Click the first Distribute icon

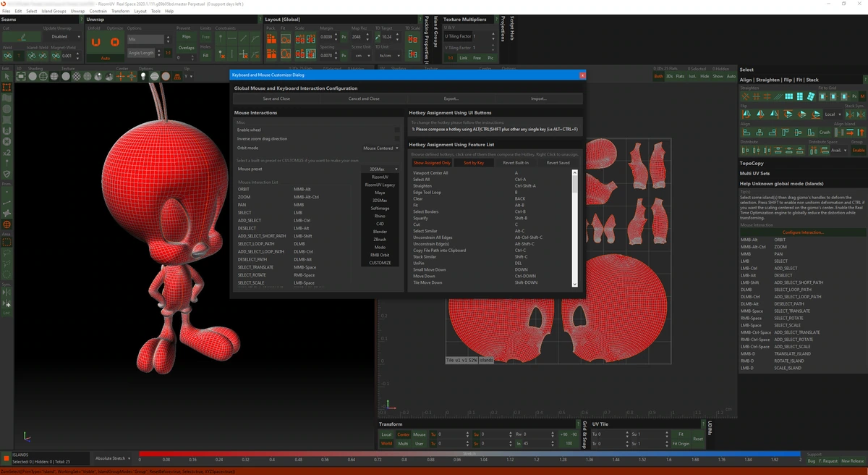[745, 151]
